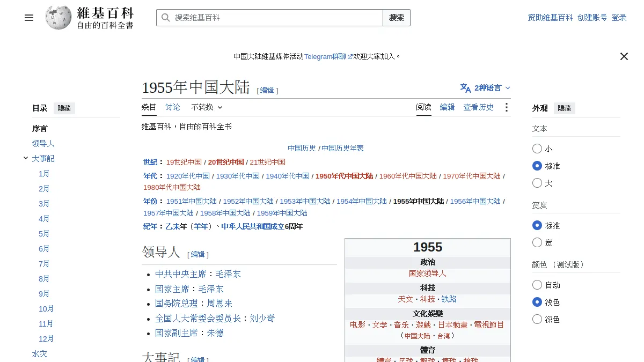Screen dimensions: 644x362
Task: Open the 周恩来 link
Action: pyautogui.click(x=219, y=304)
